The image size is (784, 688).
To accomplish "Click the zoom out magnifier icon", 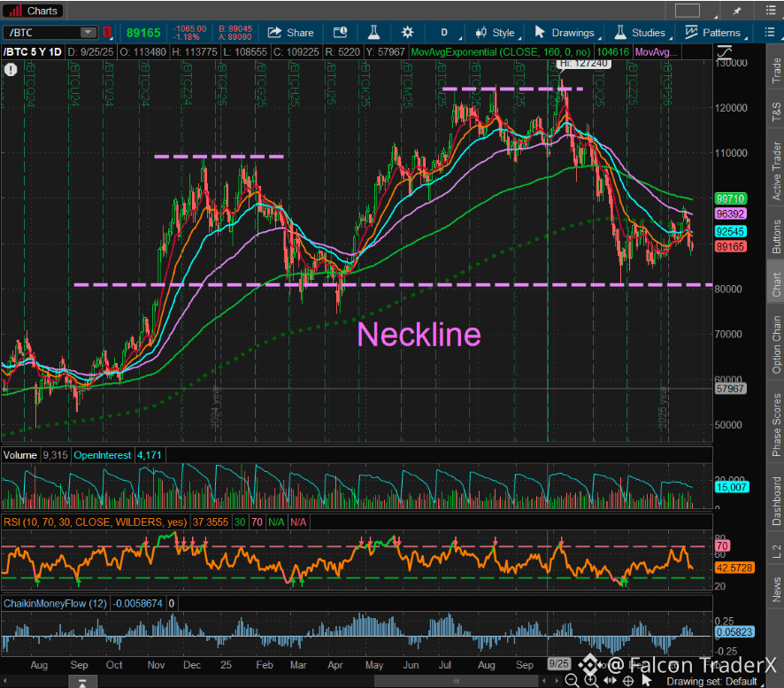I will [x=573, y=679].
